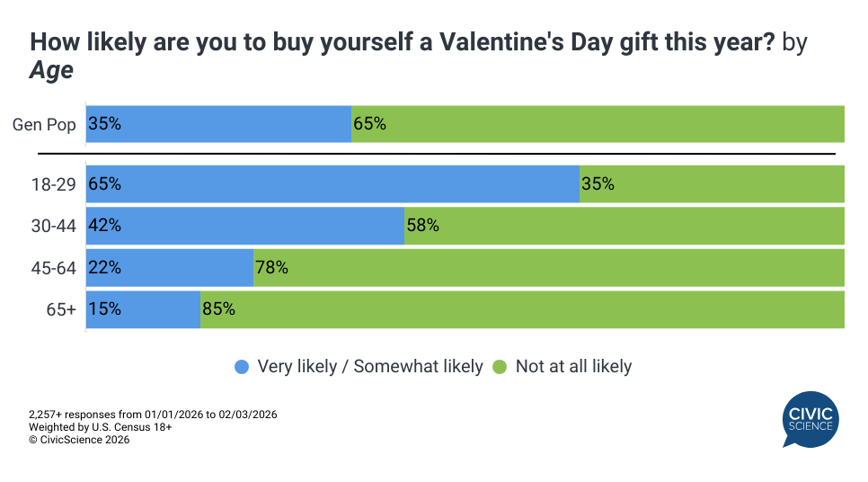Screen dimensions: 868x482
Task: Click the 18-29 green 35% bar
Action: [712, 183]
